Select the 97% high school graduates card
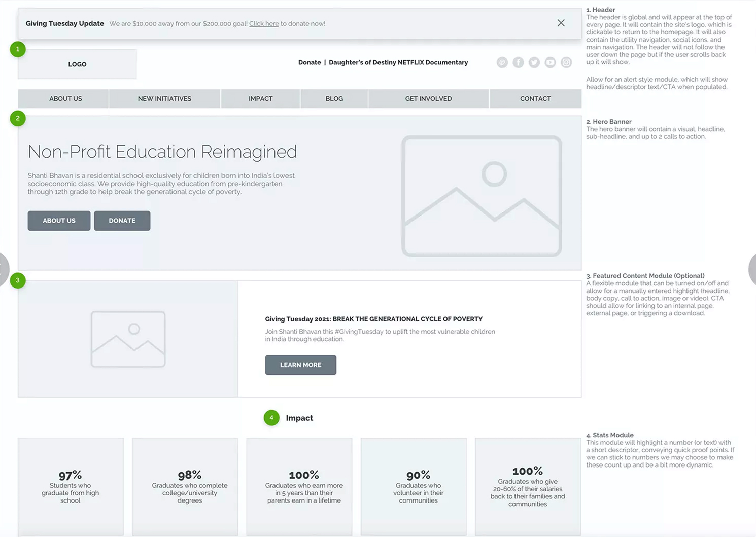 (71, 487)
